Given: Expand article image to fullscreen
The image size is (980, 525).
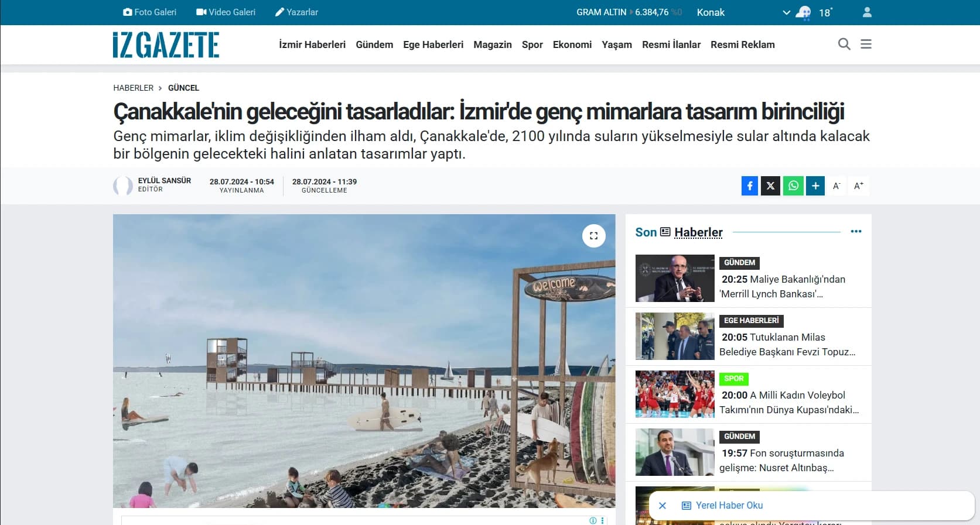Looking at the screenshot, I should 593,236.
